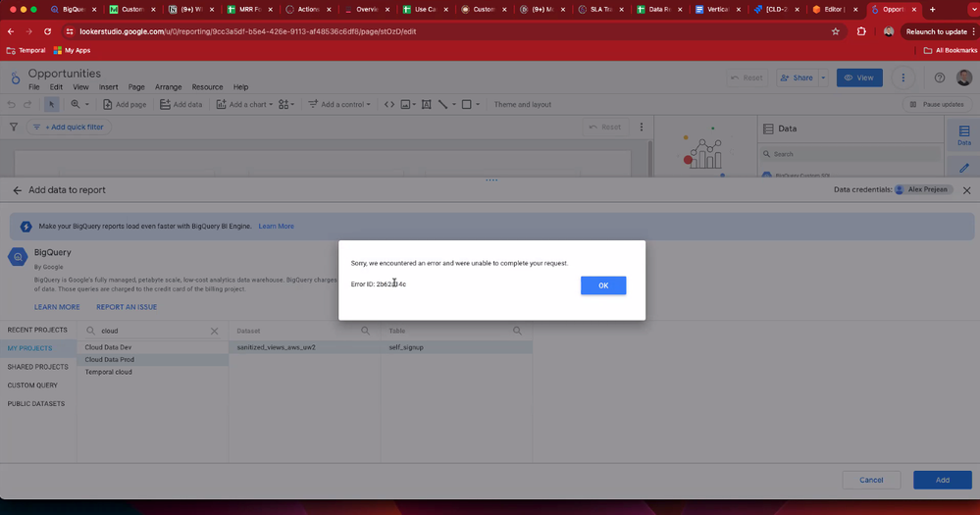Click the Add button
The height and width of the screenshot is (515, 980).
(943, 480)
